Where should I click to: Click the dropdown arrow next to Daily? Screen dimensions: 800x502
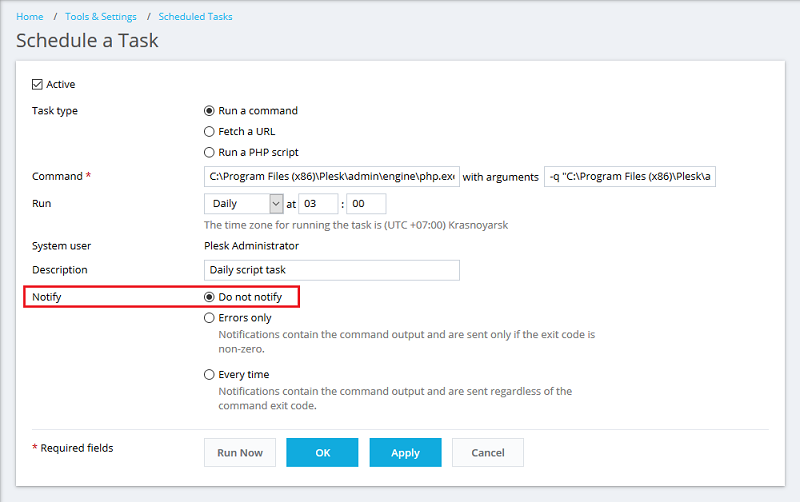[276, 204]
